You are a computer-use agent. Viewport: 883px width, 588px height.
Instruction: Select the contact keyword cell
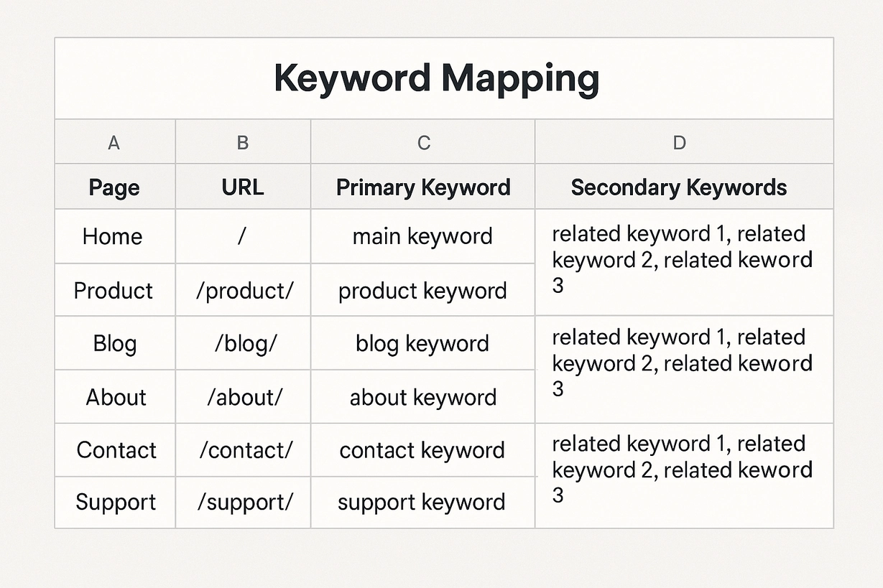click(422, 449)
